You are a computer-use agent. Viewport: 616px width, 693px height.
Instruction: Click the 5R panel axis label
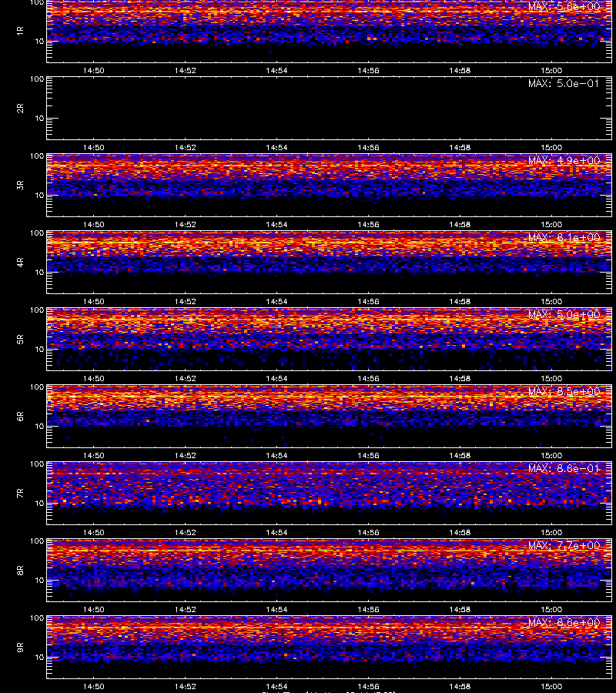pos(20,340)
